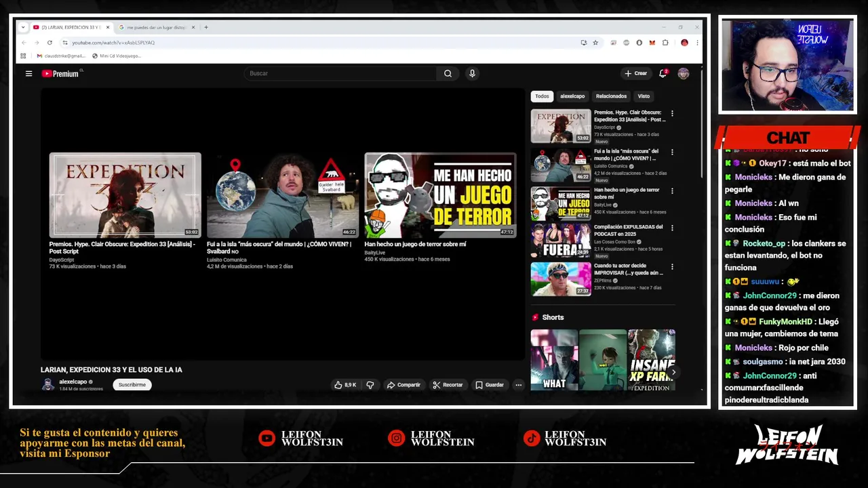The height and width of the screenshot is (488, 868).
Task: Open options menu for actor IMPROVISAR video
Action: [x=672, y=266]
